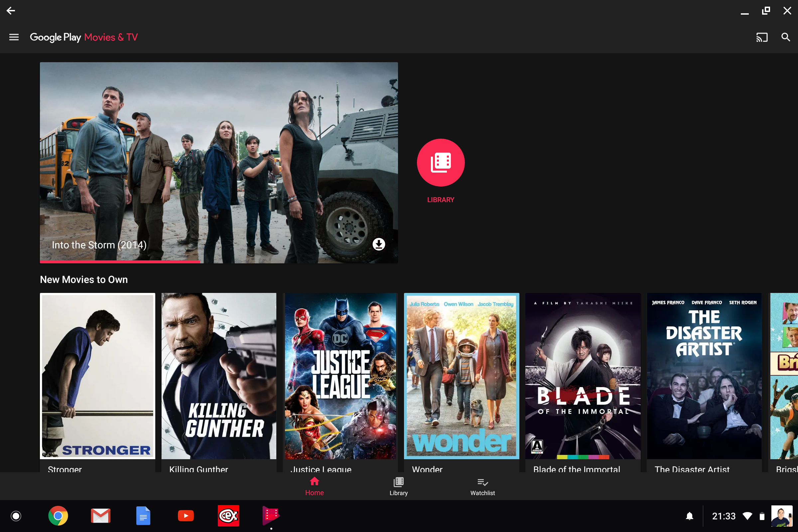Open the Stronger movie poster
This screenshot has height=532, width=798.
pyautogui.click(x=97, y=376)
